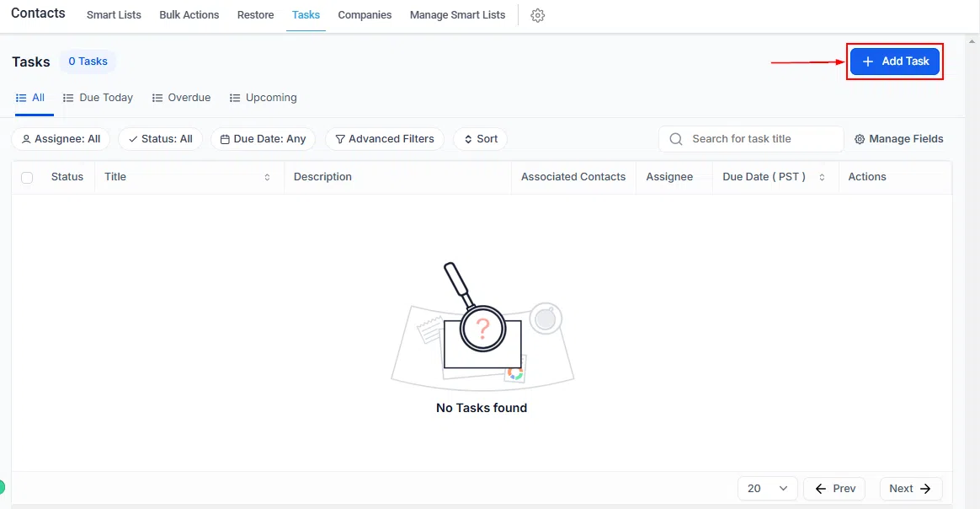Click the 0 Tasks badge
This screenshot has width=980, height=509.
pos(88,62)
